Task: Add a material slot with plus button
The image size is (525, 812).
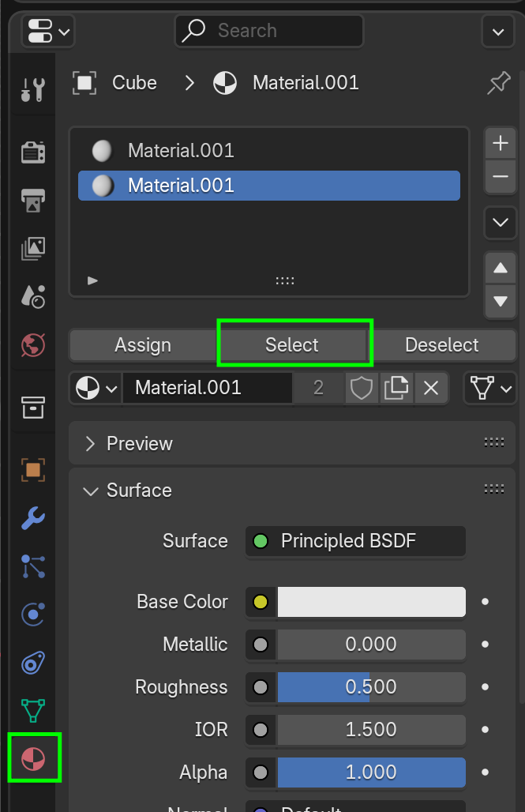Action: (x=500, y=143)
